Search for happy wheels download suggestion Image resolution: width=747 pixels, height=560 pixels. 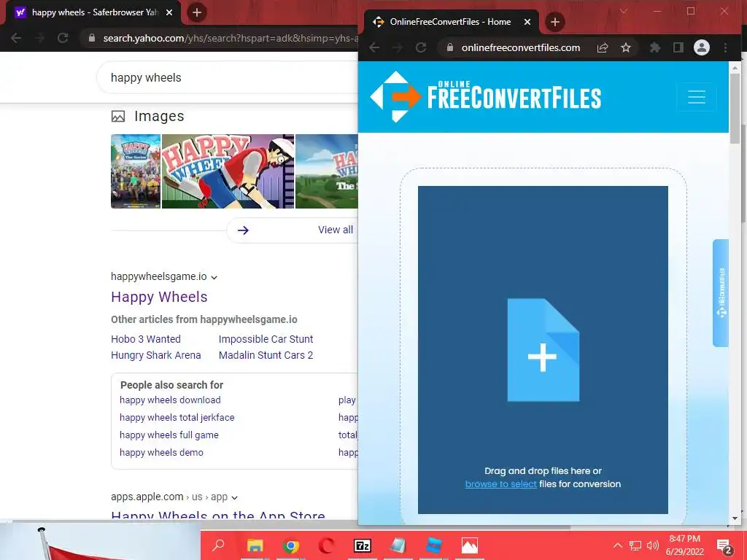(x=170, y=400)
